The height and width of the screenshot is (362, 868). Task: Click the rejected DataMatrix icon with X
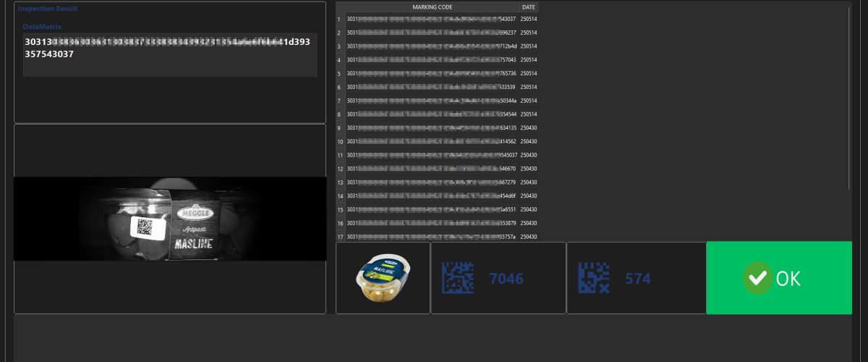click(x=592, y=279)
